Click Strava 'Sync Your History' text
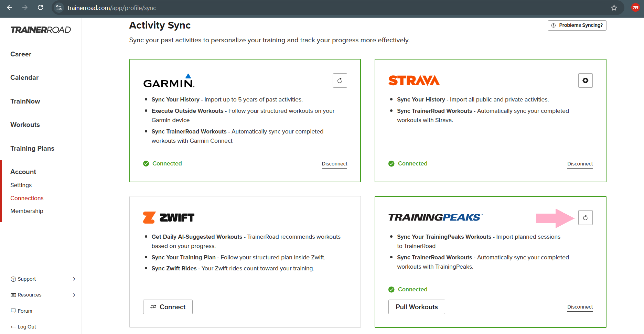Viewport: 644px width, 334px height. [x=421, y=99]
